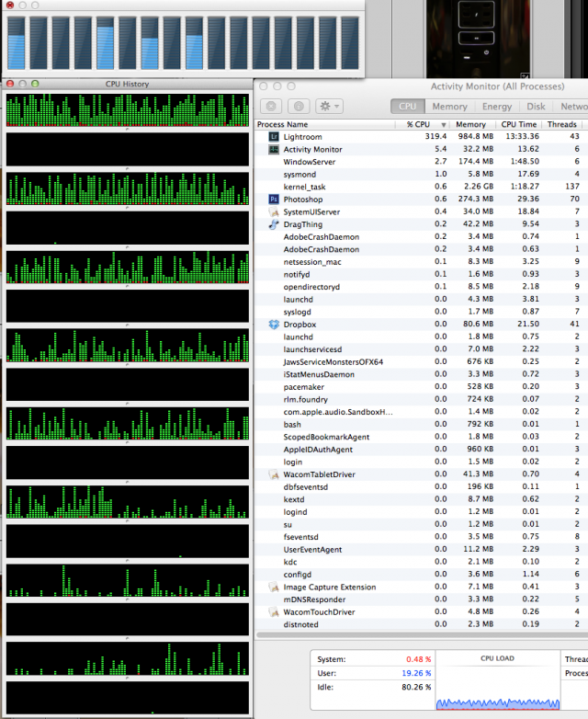The image size is (588, 719).
Task: Select the iStatMenusDaemon process row
Action: point(421,374)
